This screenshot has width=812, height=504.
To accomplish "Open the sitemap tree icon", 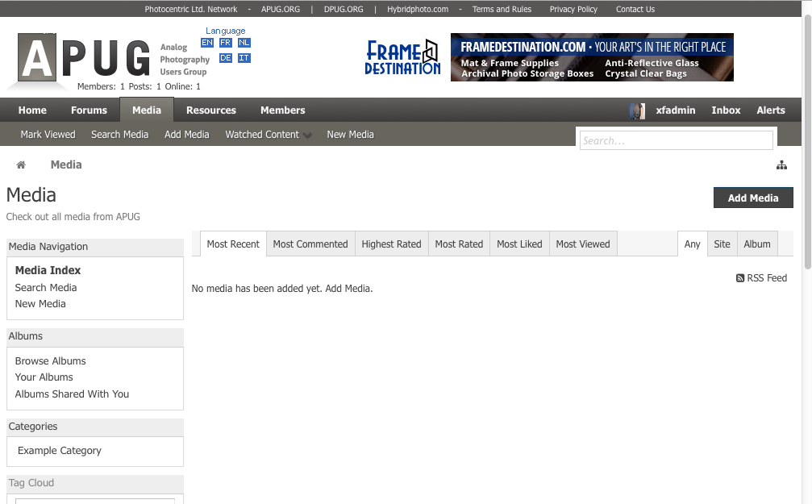I will [781, 165].
